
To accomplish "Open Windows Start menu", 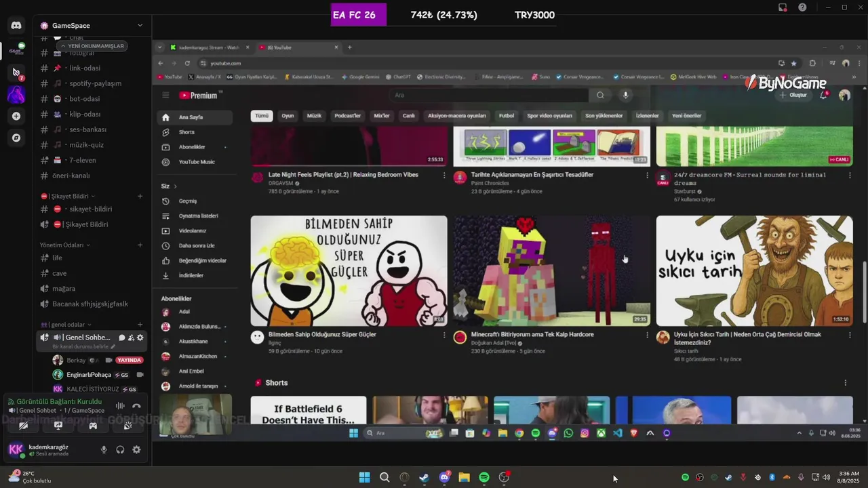I will tap(365, 477).
